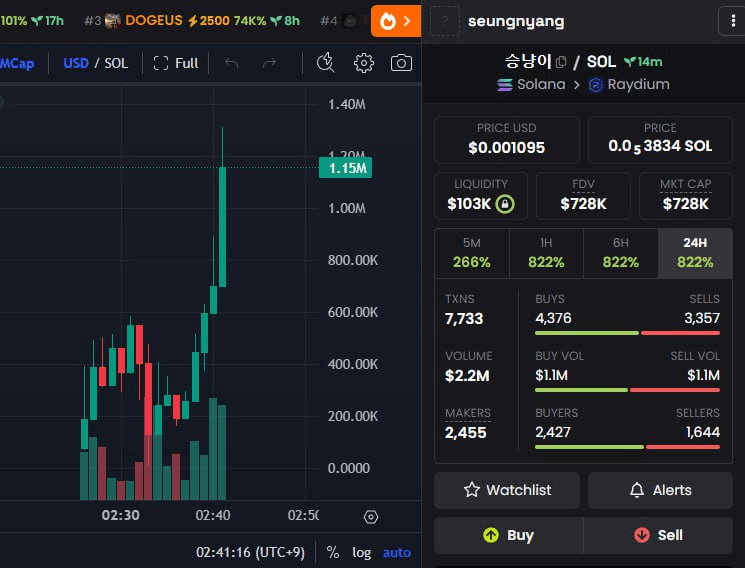Toggle percent scale on chart
The width and height of the screenshot is (745, 568).
tap(333, 552)
